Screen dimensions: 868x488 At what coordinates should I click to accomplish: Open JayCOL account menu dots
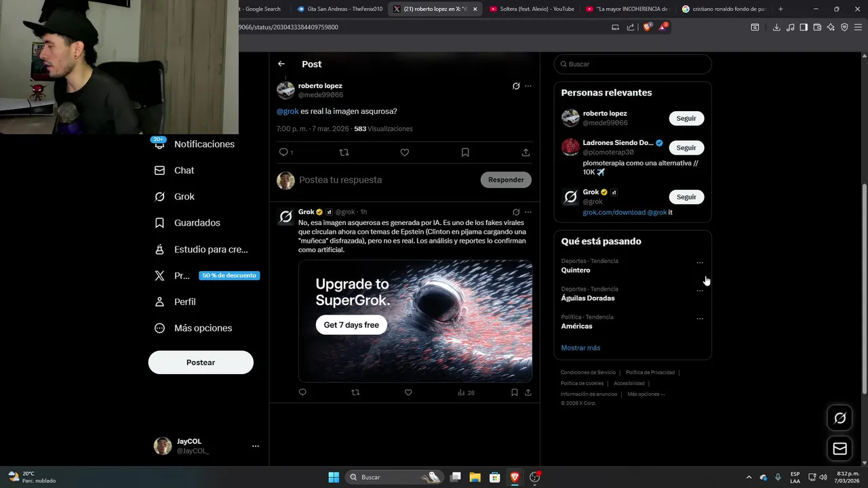[256, 446]
